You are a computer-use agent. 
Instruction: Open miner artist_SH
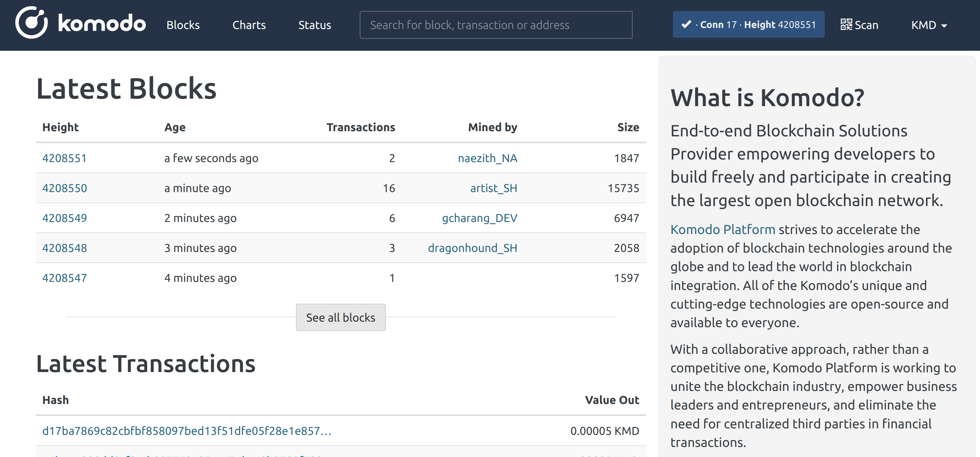tap(494, 188)
